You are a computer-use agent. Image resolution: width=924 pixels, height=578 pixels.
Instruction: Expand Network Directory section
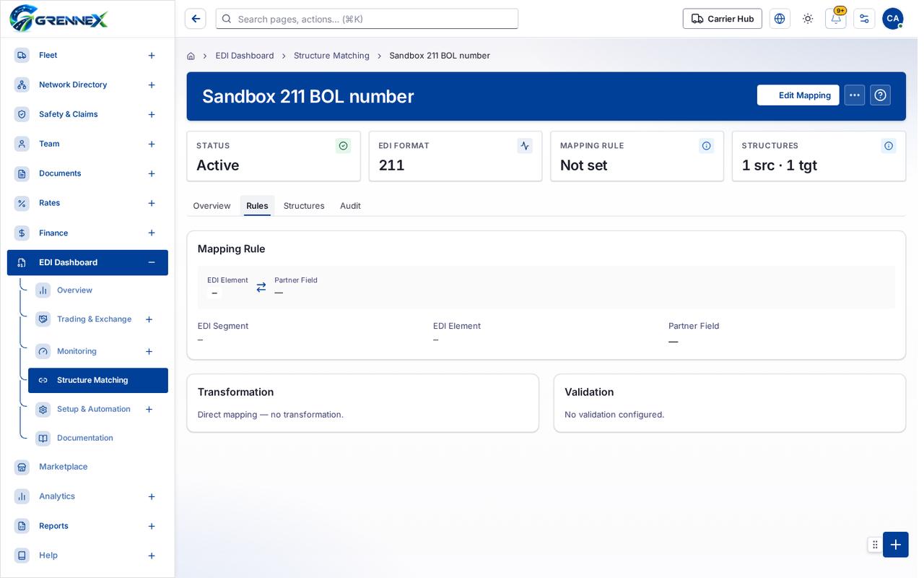[x=152, y=85]
